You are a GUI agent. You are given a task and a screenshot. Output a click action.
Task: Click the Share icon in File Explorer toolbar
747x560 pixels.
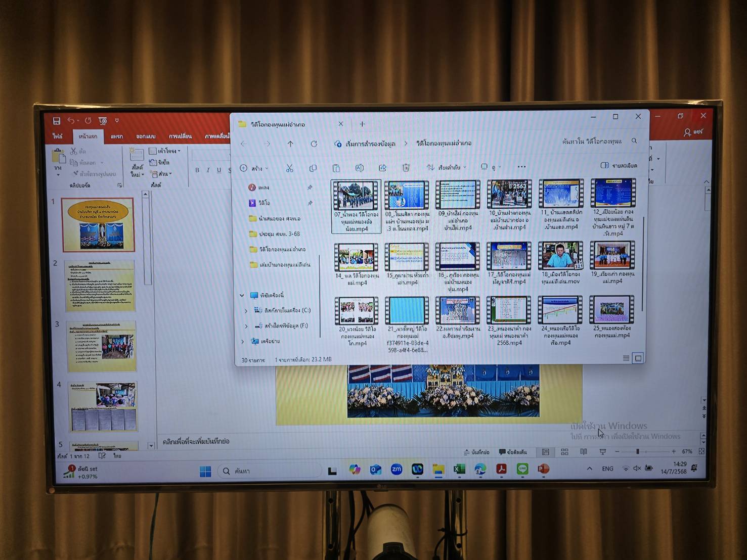(x=382, y=167)
